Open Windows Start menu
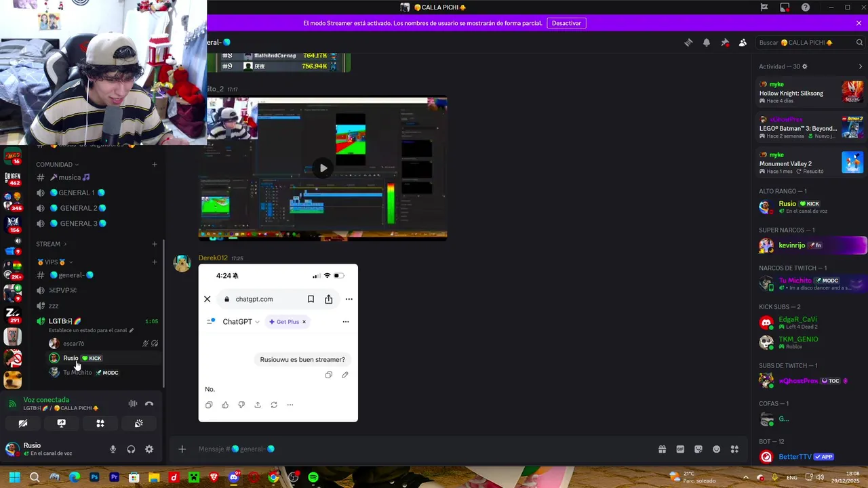Image resolution: width=868 pixels, height=488 pixels. pyautogui.click(x=14, y=477)
